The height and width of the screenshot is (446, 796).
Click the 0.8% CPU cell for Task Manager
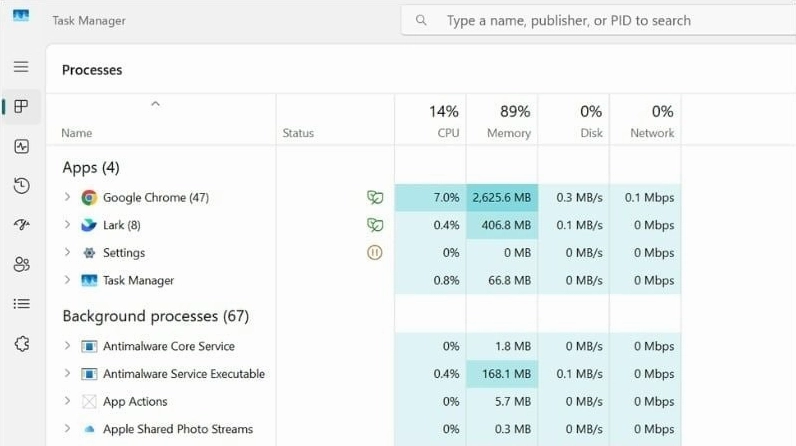point(430,281)
